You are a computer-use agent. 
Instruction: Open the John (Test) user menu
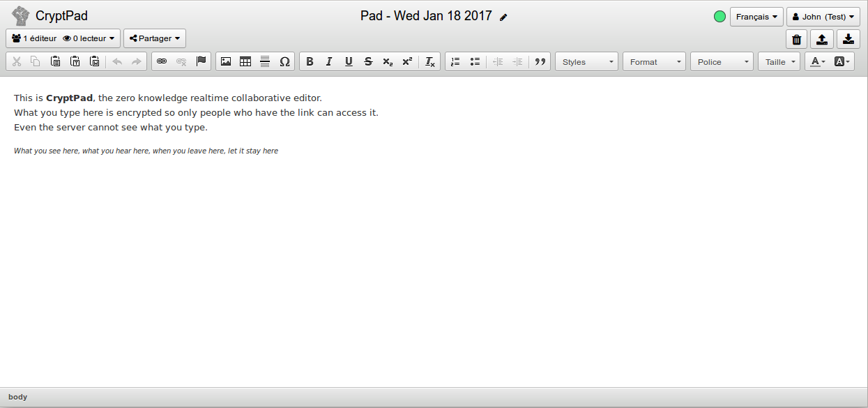[x=823, y=17]
